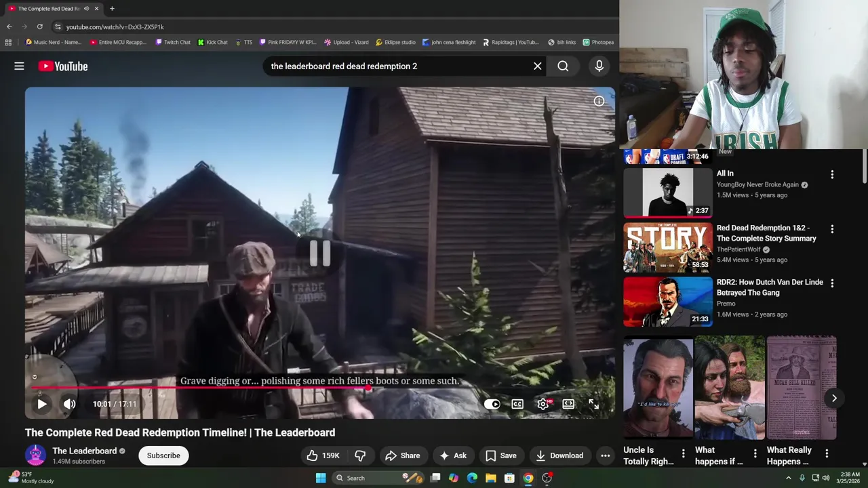Like the video with 159K thumbs up
This screenshot has width=868, height=488.
pos(323,455)
